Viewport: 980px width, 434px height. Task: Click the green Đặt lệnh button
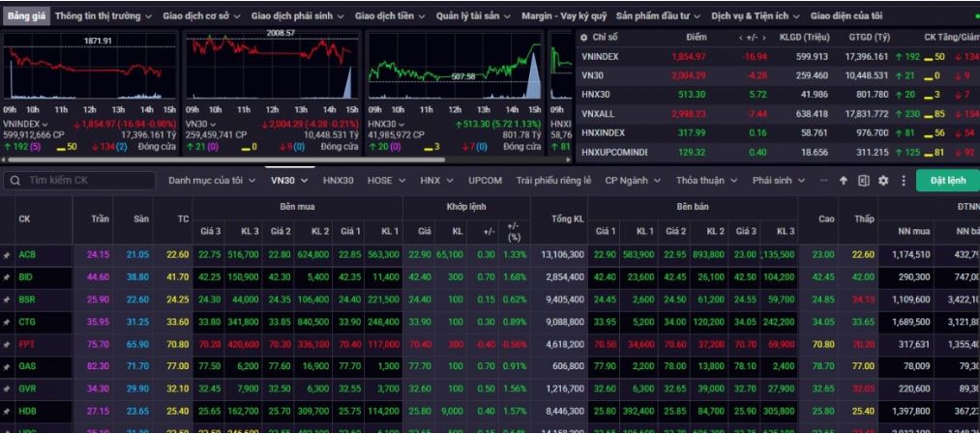tap(947, 181)
